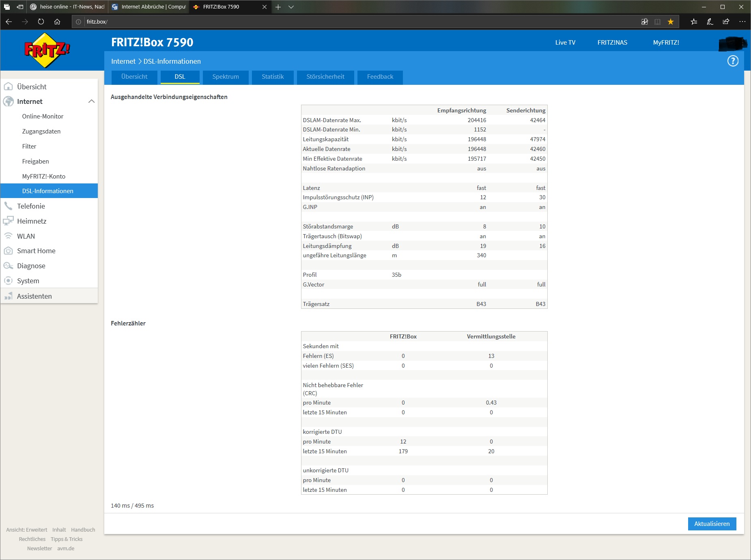Show site information icon in address bar
751x560 pixels.
pos(78,22)
